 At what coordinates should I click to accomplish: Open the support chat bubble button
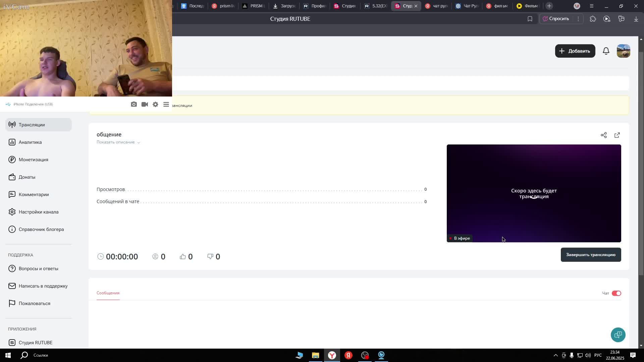point(618,335)
